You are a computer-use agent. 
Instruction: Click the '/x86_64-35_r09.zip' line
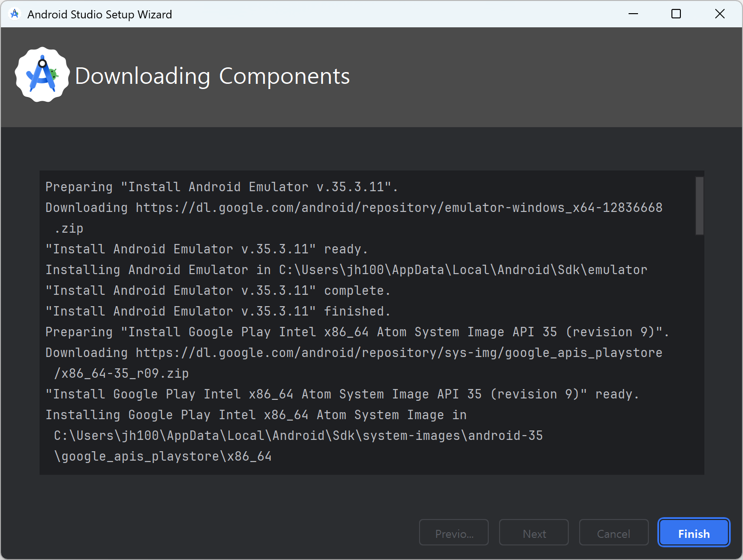point(121,373)
